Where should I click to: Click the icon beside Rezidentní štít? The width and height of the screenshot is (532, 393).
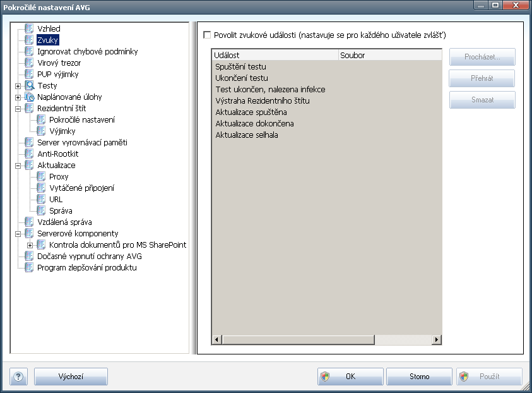(30, 108)
